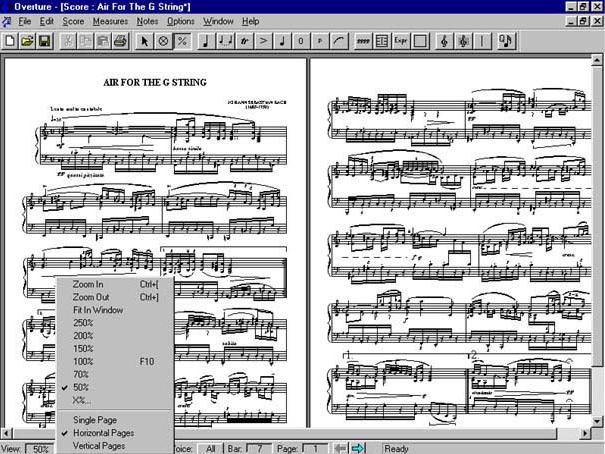The image size is (605, 454).
Task: Choose Zoom In from the popup menu
Action: pos(115,284)
